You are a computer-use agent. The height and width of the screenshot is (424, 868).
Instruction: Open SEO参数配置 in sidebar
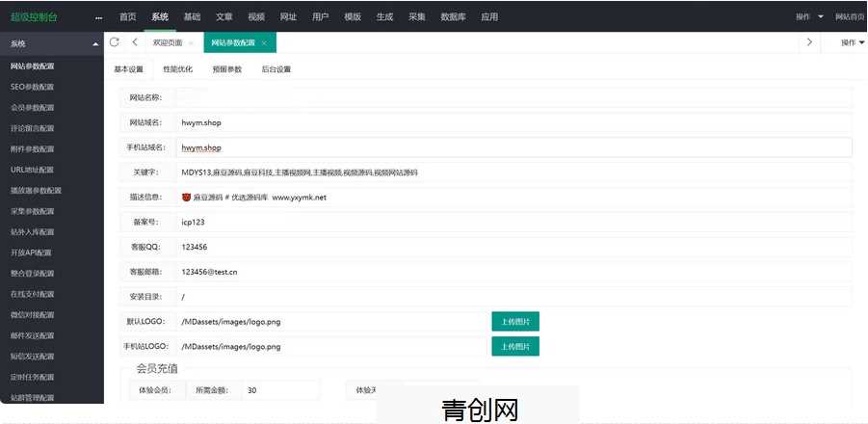pos(33,87)
